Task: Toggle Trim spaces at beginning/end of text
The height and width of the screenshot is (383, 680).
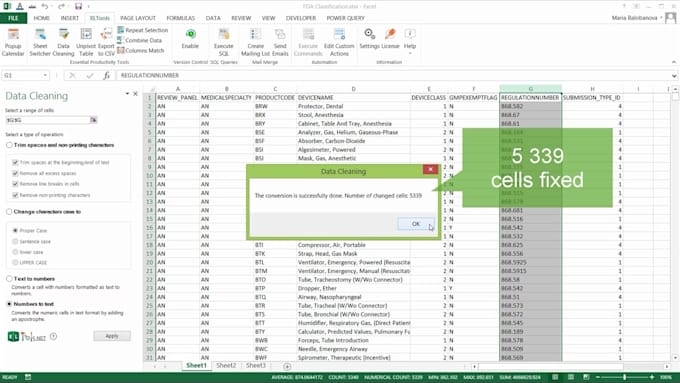Action: 15,162
